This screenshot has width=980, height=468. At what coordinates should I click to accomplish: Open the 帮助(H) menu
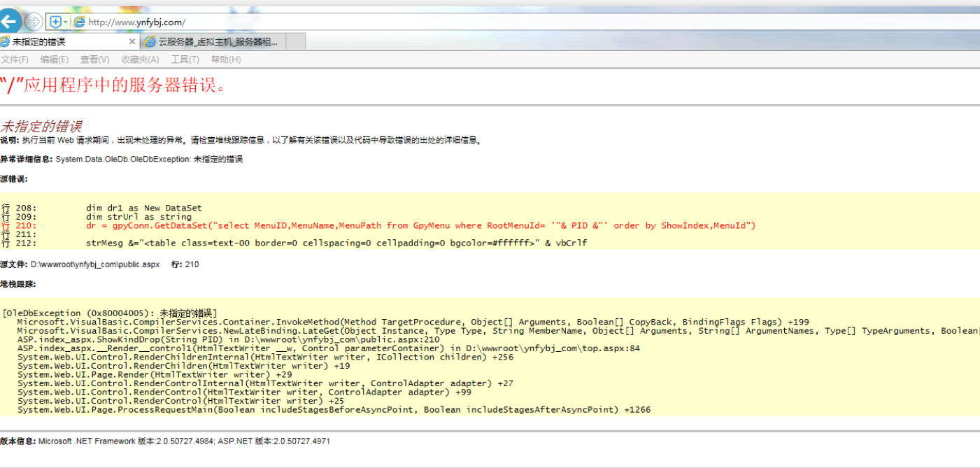(x=226, y=59)
